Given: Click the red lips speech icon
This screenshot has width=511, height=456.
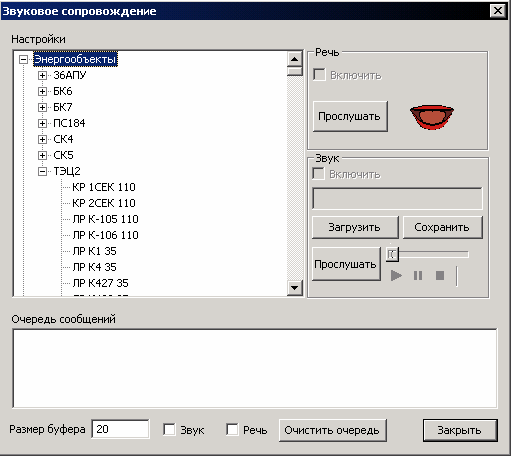Looking at the screenshot, I should pyautogui.click(x=432, y=117).
